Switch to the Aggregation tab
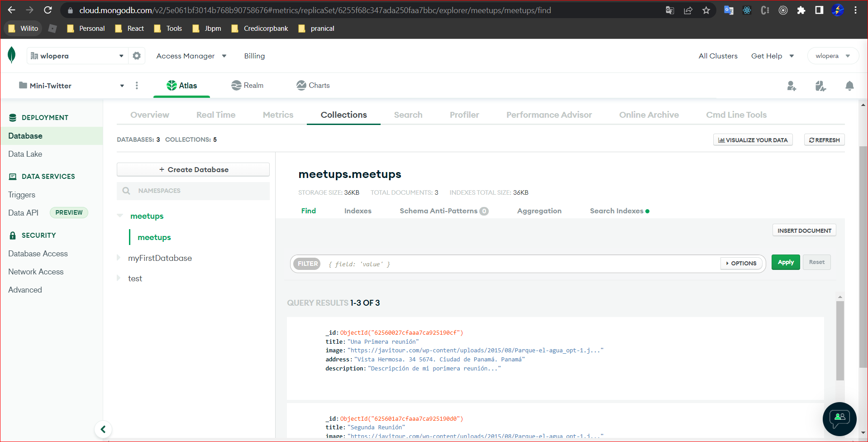The image size is (868, 442). (x=539, y=211)
